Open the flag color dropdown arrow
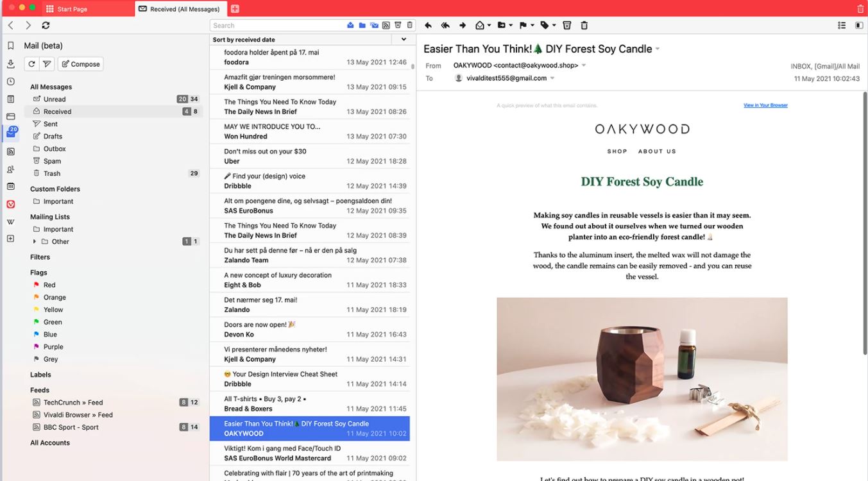 (x=532, y=26)
